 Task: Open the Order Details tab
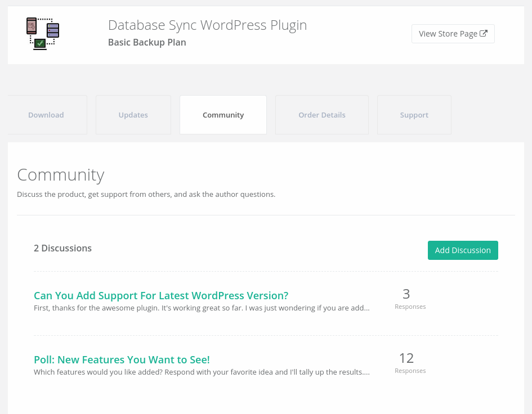point(322,115)
